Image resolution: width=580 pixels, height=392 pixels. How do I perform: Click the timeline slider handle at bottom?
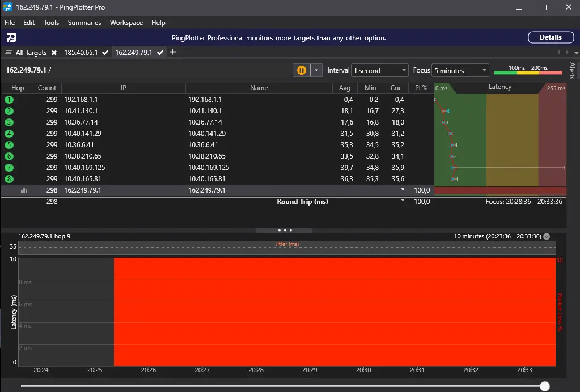544,386
